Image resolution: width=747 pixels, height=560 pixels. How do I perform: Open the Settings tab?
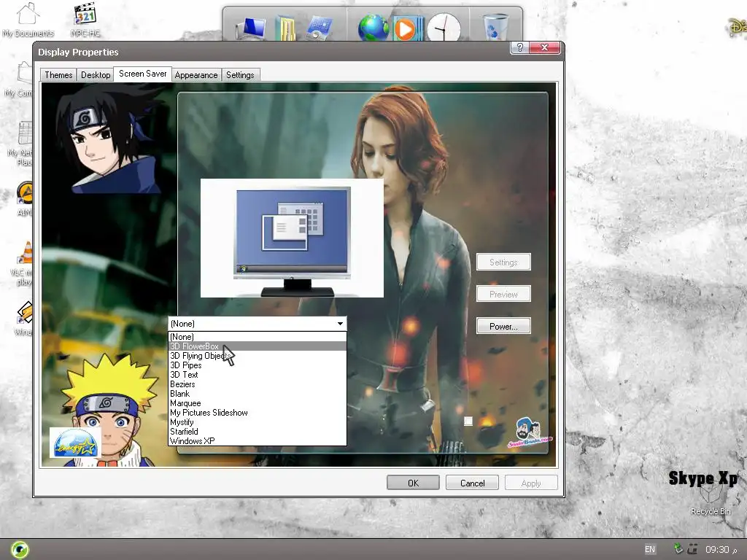point(240,75)
